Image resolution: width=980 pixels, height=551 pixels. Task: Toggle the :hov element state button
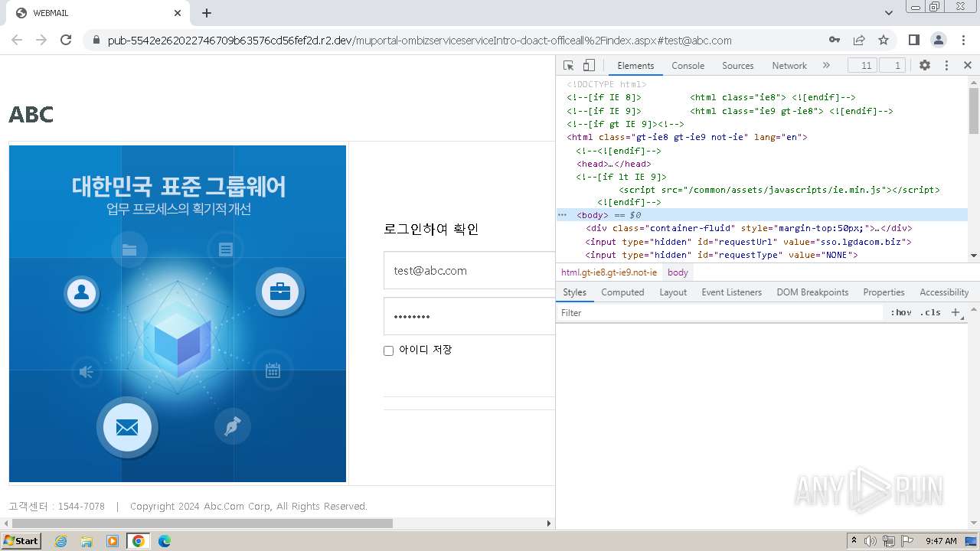pos(901,313)
